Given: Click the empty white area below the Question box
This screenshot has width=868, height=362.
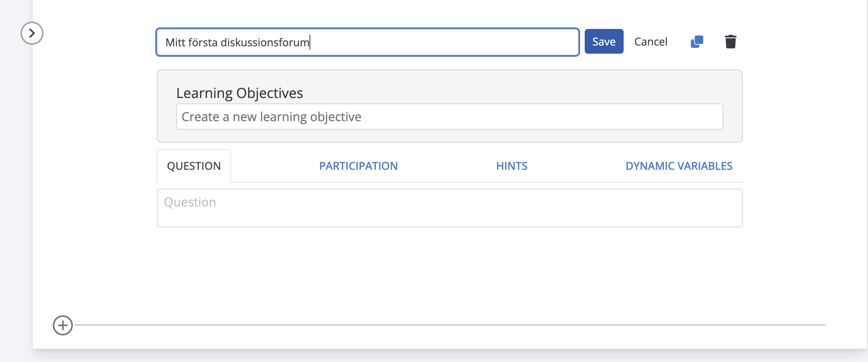Looking at the screenshot, I should (x=449, y=270).
